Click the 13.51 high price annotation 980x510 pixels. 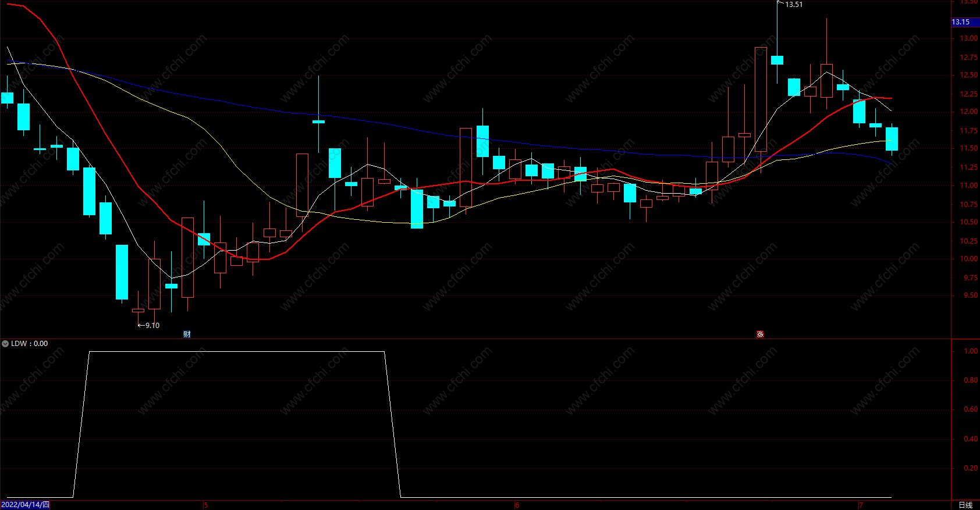[794, 5]
